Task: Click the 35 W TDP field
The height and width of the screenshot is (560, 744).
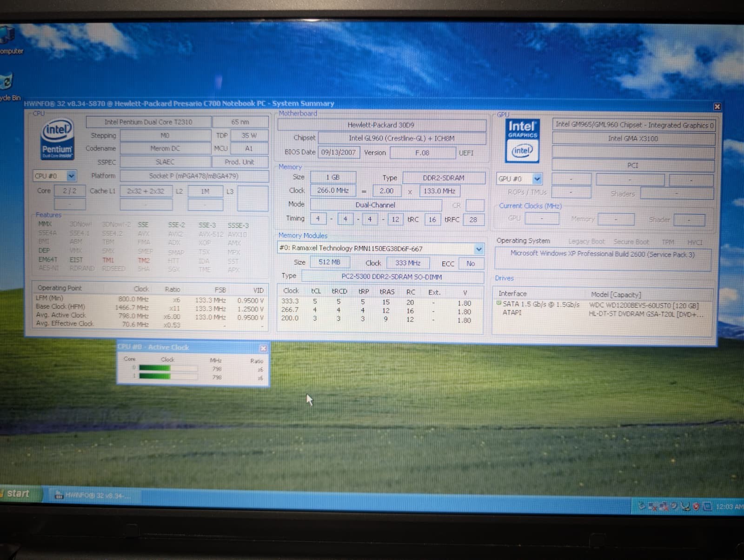Action: (x=249, y=135)
